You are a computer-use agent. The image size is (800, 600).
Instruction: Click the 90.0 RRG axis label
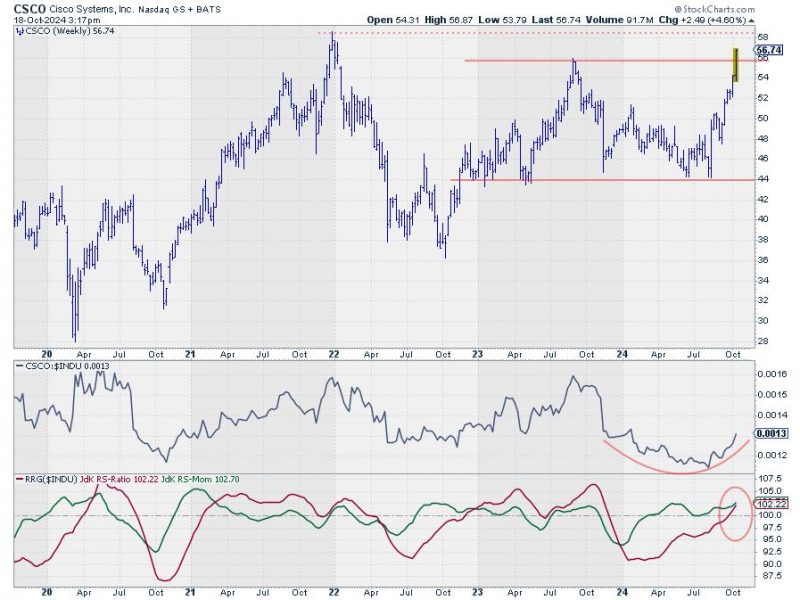(x=769, y=564)
